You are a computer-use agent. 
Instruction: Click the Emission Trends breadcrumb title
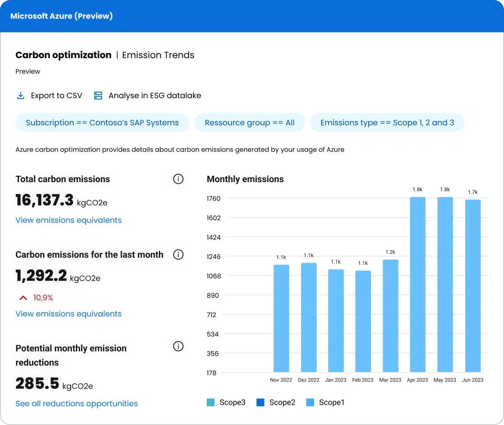158,55
